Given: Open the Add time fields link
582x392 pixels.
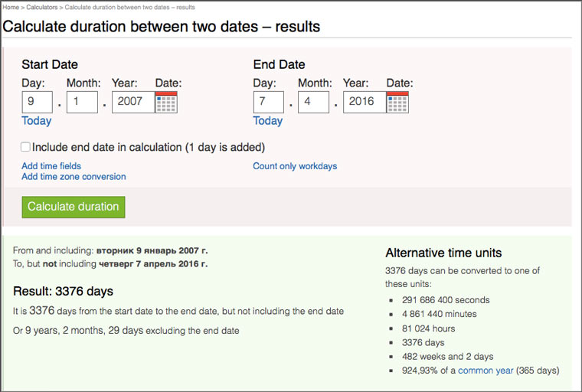Looking at the screenshot, I should 51,166.
